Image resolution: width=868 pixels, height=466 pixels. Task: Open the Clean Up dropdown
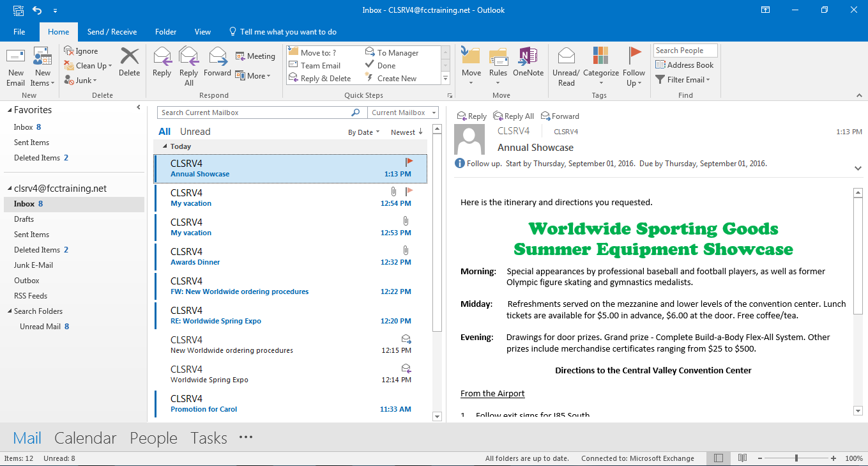point(88,66)
